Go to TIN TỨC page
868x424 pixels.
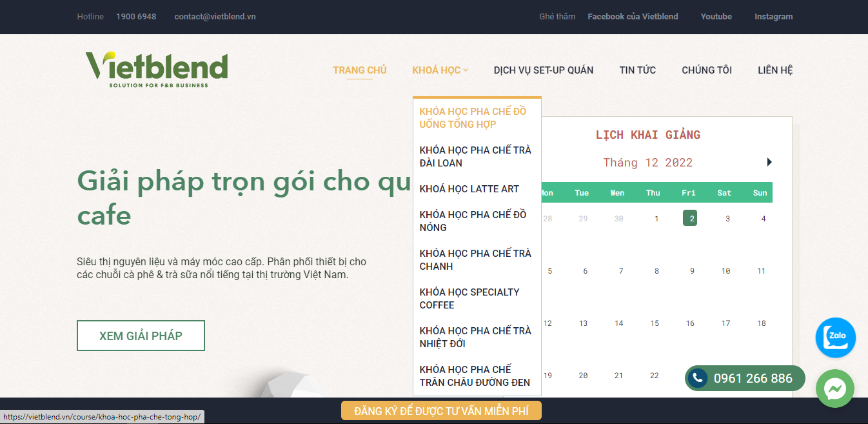pos(638,70)
